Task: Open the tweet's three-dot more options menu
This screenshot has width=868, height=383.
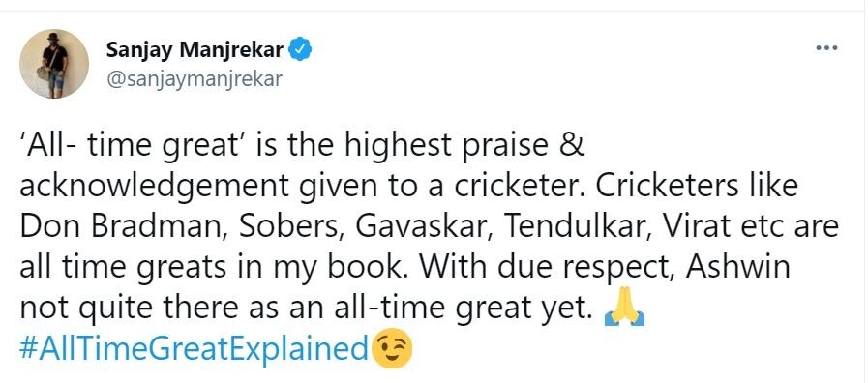Action: 826,48
